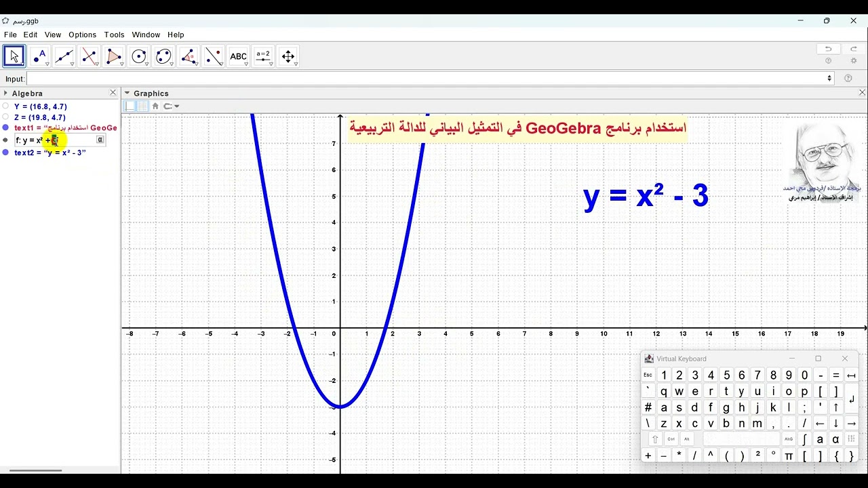Image resolution: width=868 pixels, height=488 pixels.
Task: Open the settings gear icon
Action: (854, 61)
